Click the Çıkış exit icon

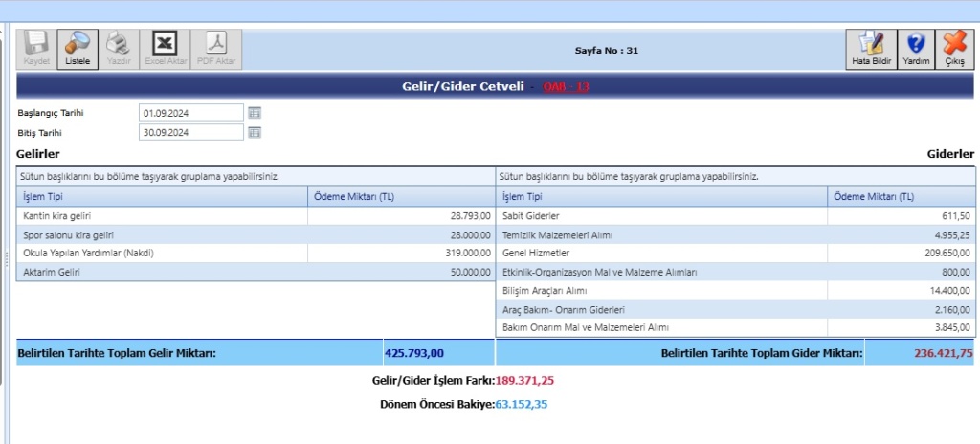pos(954,48)
